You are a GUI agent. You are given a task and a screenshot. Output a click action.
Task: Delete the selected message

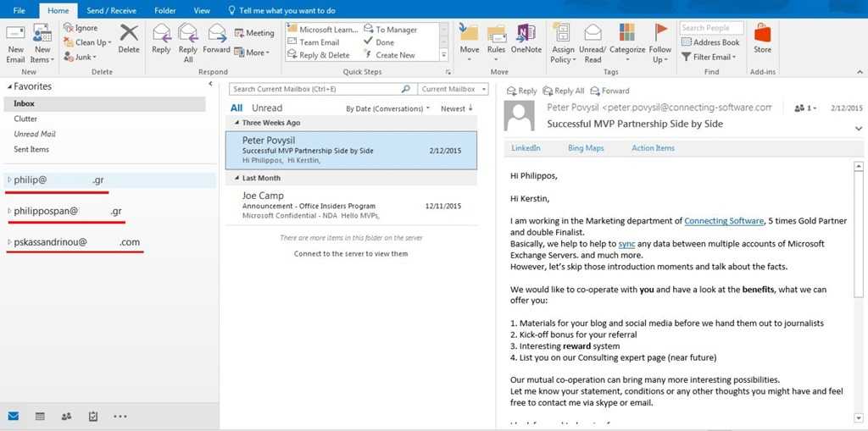pos(129,39)
